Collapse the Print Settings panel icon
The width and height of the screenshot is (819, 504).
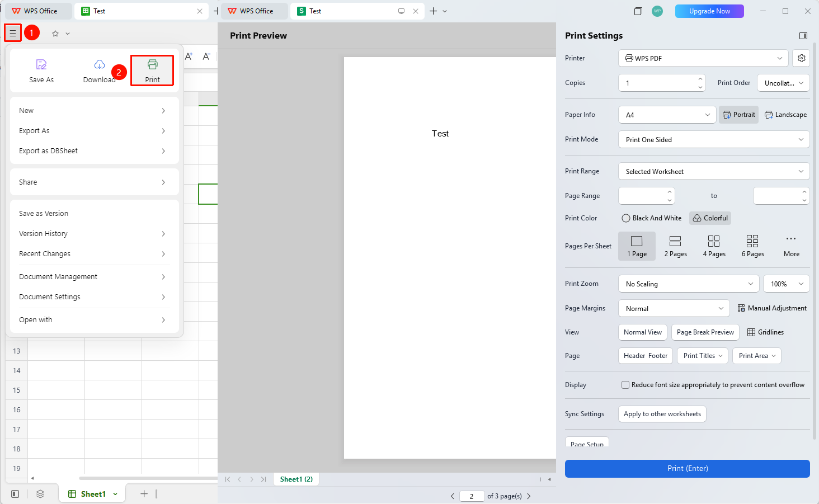803,36
